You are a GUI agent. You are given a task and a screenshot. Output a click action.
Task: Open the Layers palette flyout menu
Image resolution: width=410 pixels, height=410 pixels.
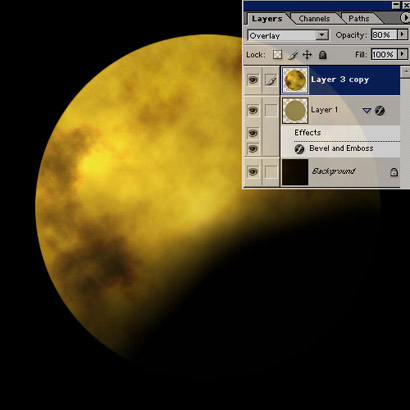(x=405, y=18)
